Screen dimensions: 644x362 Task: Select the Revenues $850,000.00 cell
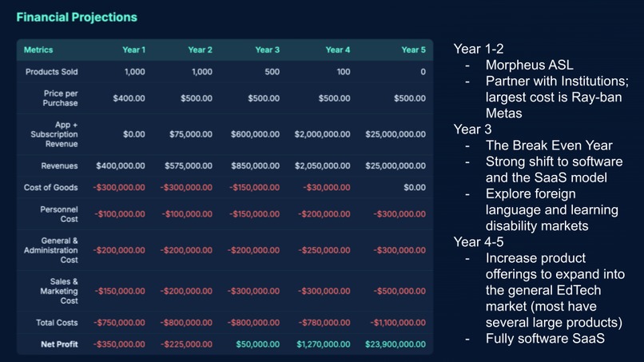(255, 165)
